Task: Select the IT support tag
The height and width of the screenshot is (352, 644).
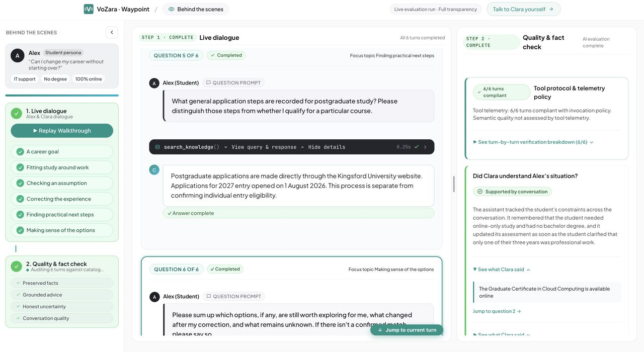Action: click(25, 79)
